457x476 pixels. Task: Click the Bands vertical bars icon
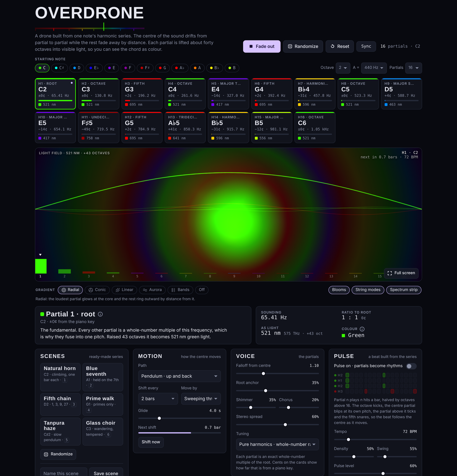pos(173,290)
